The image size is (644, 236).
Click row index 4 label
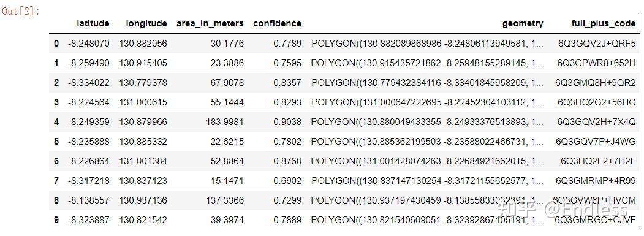(56, 122)
